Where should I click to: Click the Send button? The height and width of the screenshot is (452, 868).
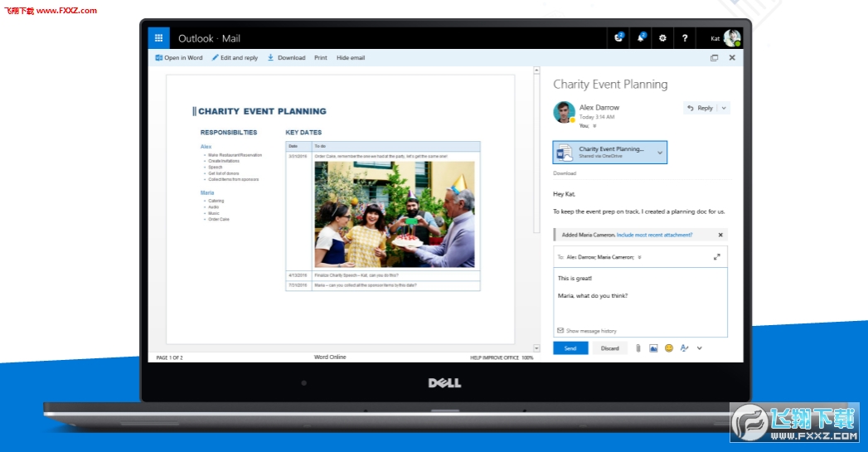pos(570,348)
